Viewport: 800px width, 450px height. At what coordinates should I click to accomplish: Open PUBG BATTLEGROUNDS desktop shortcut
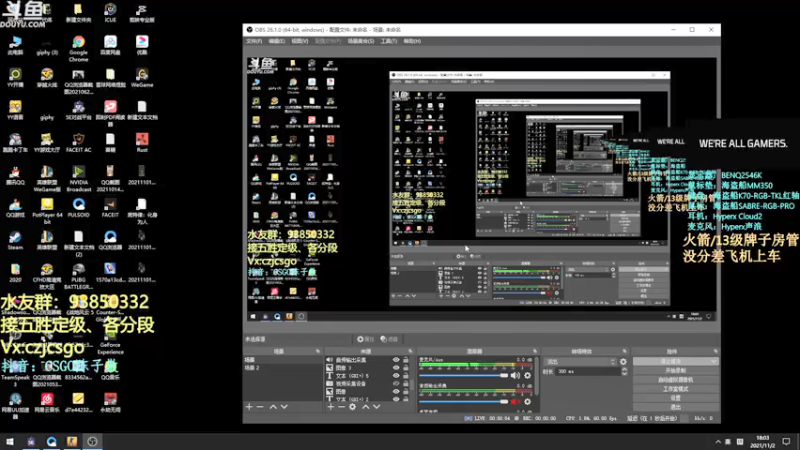click(x=78, y=276)
